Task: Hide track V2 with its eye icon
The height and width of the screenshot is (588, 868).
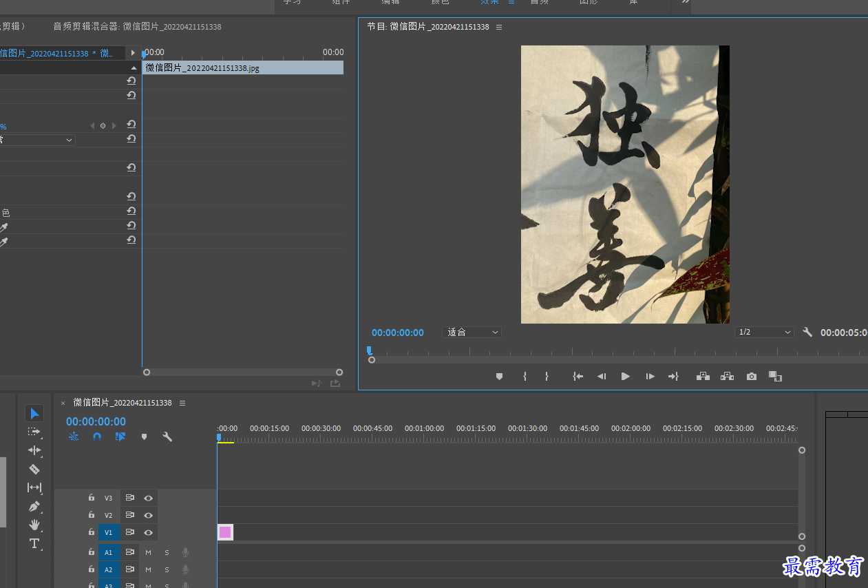Action: point(148,515)
